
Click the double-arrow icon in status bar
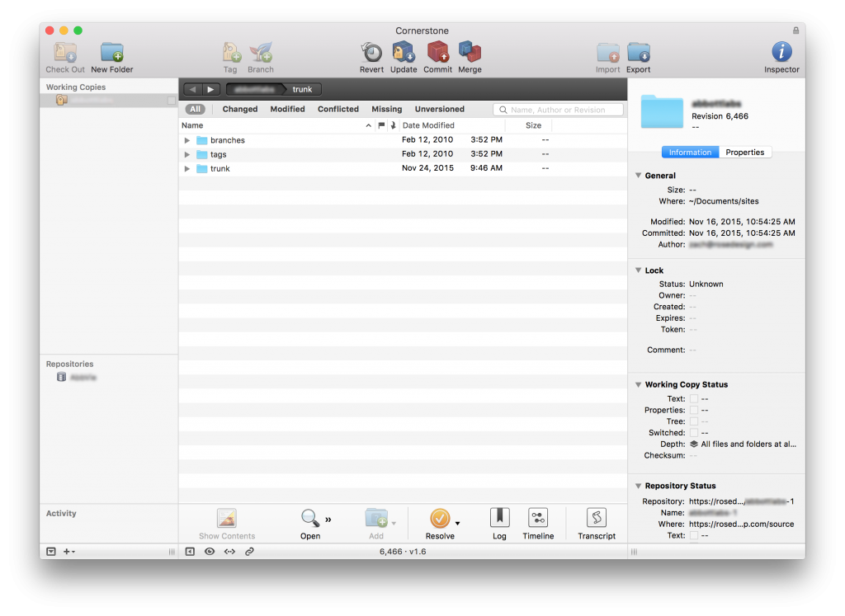pyautogui.click(x=229, y=552)
